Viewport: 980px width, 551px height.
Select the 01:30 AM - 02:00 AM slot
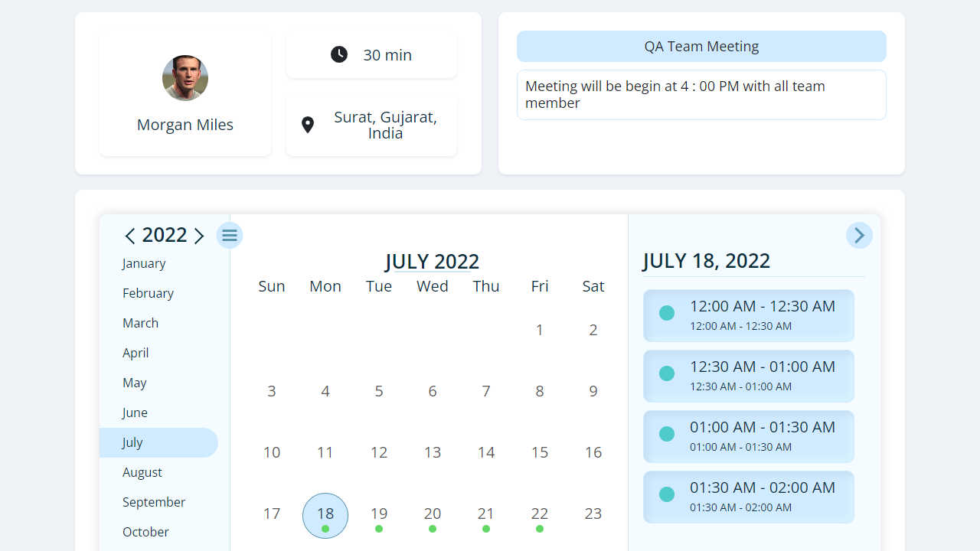tap(748, 497)
